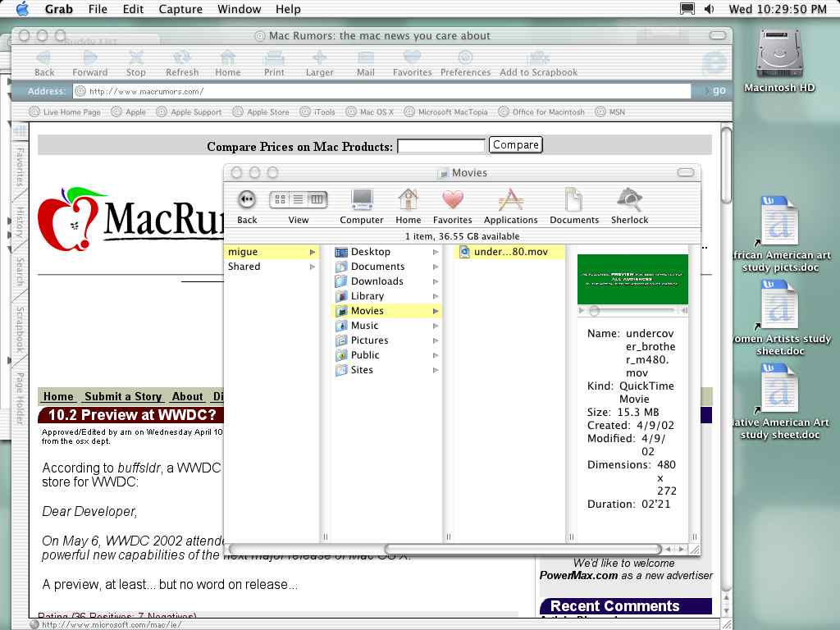The image size is (840, 630).
Task: Open the Apple Store favorites bar link
Action: pyautogui.click(x=262, y=112)
